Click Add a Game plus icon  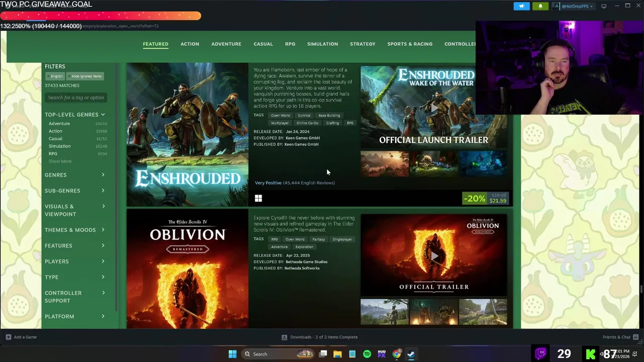(9, 337)
